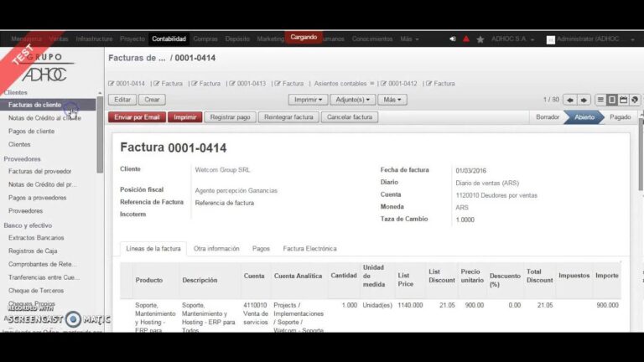Image resolution: width=644 pixels, height=362 pixels.
Task: Click the sidebar vertical scrollbar
Action: (x=100, y=136)
